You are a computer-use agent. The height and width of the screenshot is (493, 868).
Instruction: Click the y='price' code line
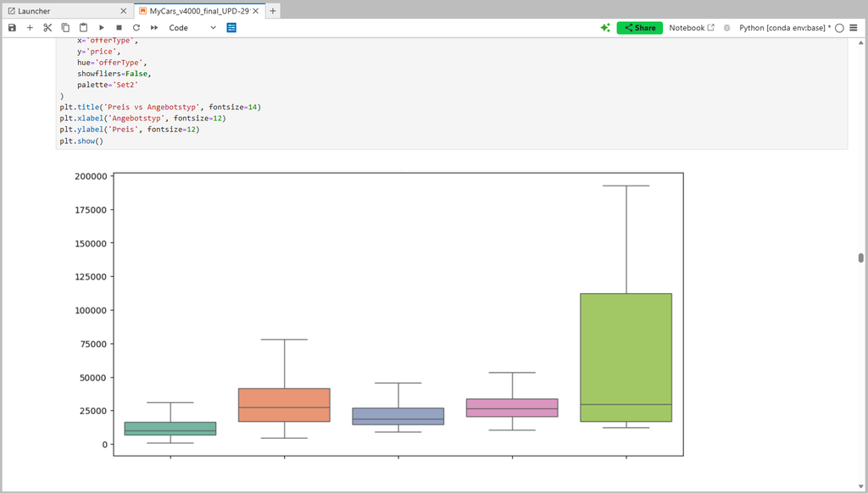[98, 52]
